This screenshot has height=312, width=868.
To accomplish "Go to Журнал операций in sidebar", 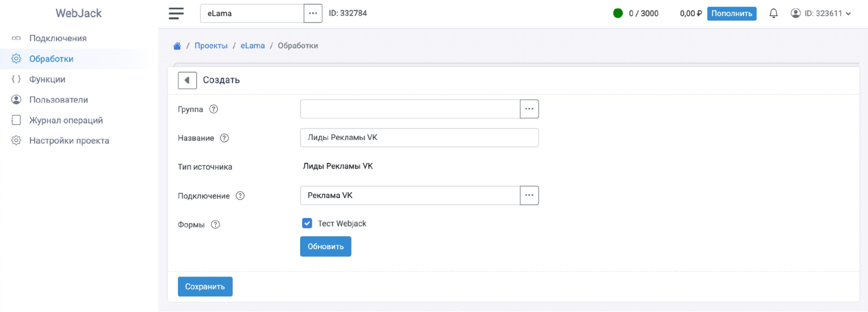I will tap(66, 120).
